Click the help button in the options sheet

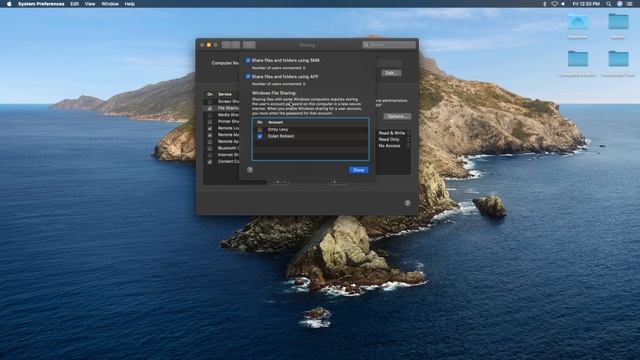[x=250, y=170]
